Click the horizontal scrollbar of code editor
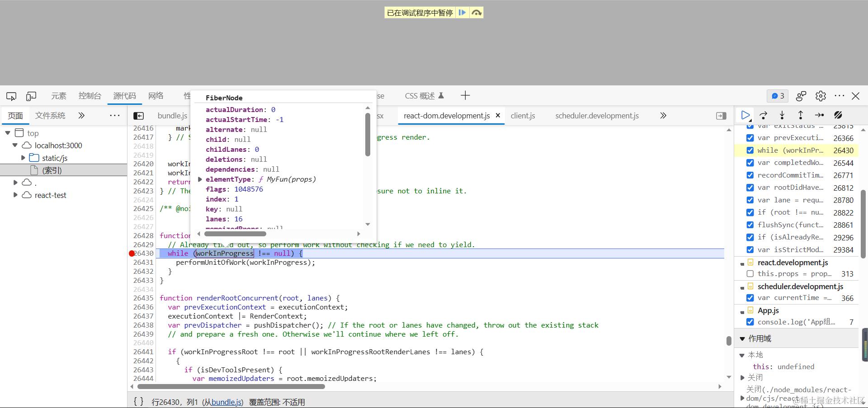 (231, 386)
